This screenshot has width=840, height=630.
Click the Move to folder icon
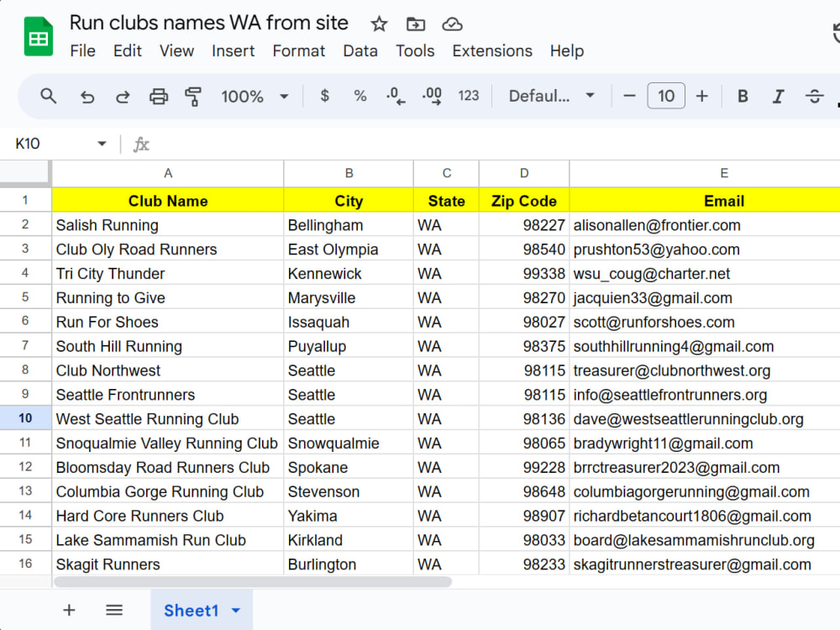[x=416, y=24]
